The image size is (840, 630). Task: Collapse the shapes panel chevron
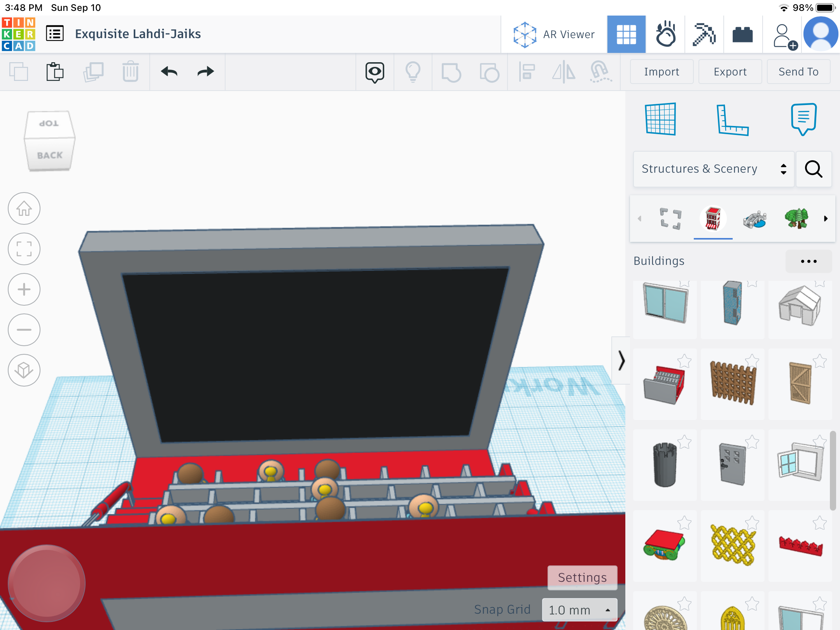(621, 360)
